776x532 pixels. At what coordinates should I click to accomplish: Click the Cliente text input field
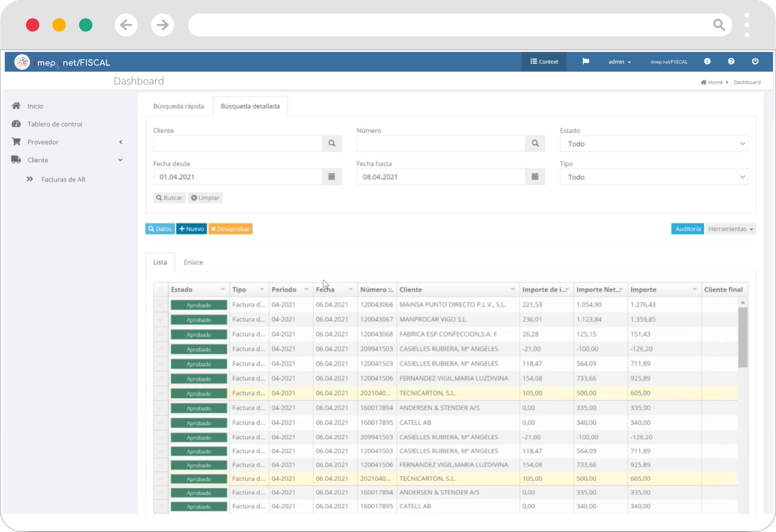(x=238, y=144)
